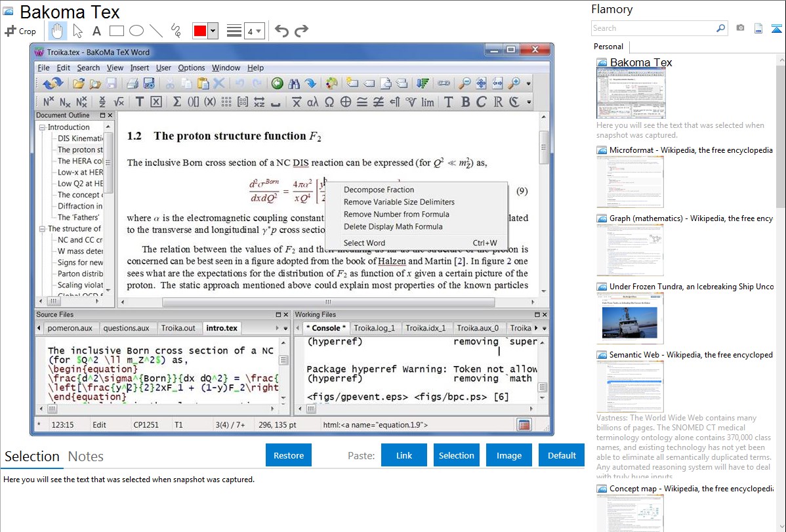Viewport: 786px width, 532px height.
Task: Switch to the Selection tab
Action: [32, 457]
